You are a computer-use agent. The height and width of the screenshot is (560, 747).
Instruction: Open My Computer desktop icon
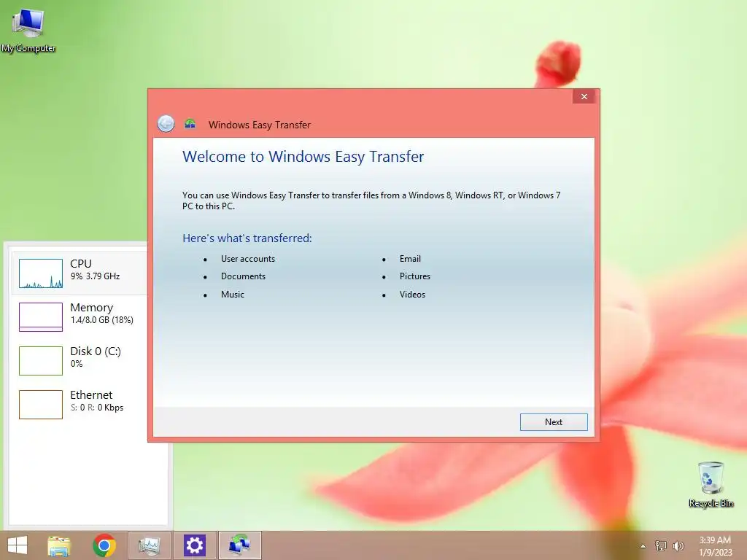(28, 31)
